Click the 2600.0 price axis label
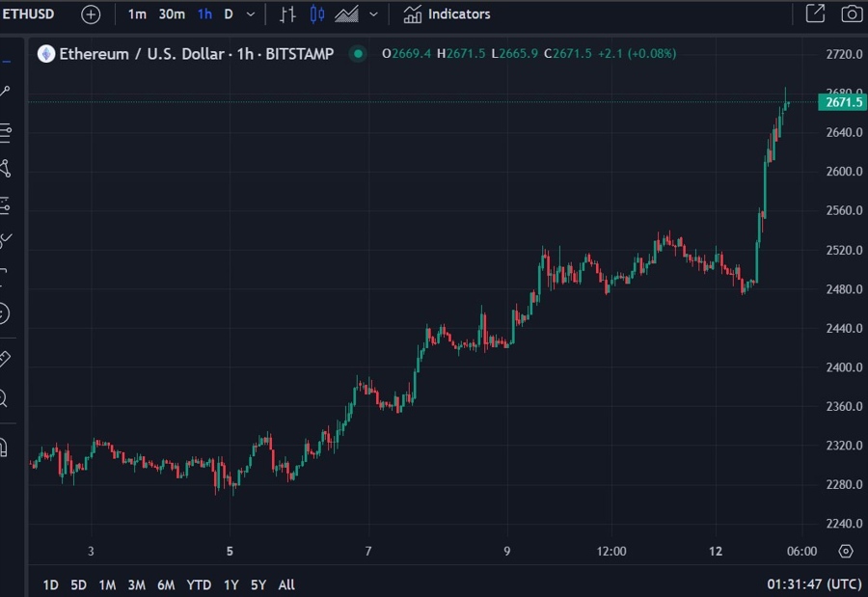This screenshot has width=868, height=597. point(844,172)
